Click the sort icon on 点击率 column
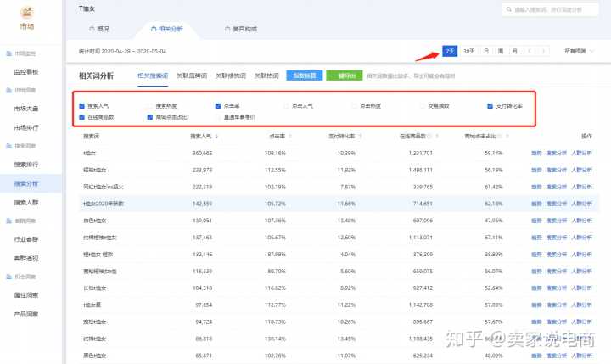611x364 pixels. point(290,137)
